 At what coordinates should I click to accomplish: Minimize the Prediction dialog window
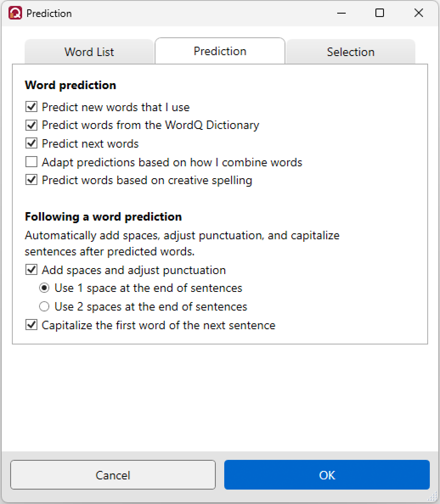tap(341, 13)
